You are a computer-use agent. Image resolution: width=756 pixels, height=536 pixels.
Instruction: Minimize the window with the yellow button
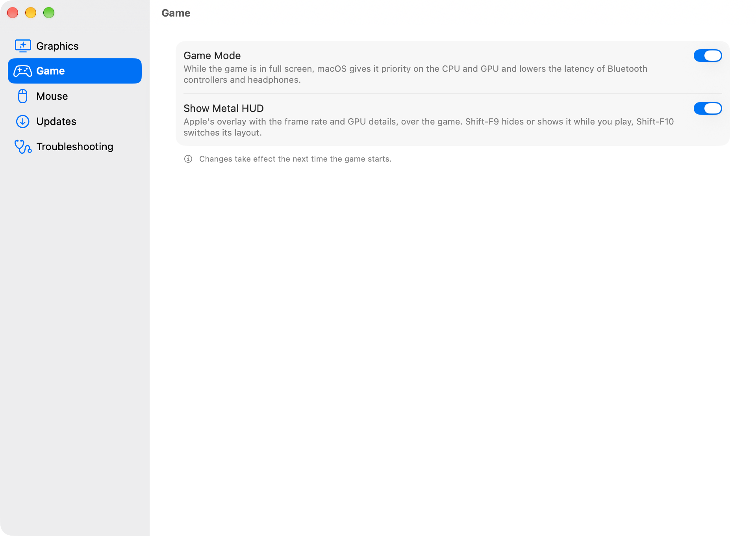coord(31,13)
